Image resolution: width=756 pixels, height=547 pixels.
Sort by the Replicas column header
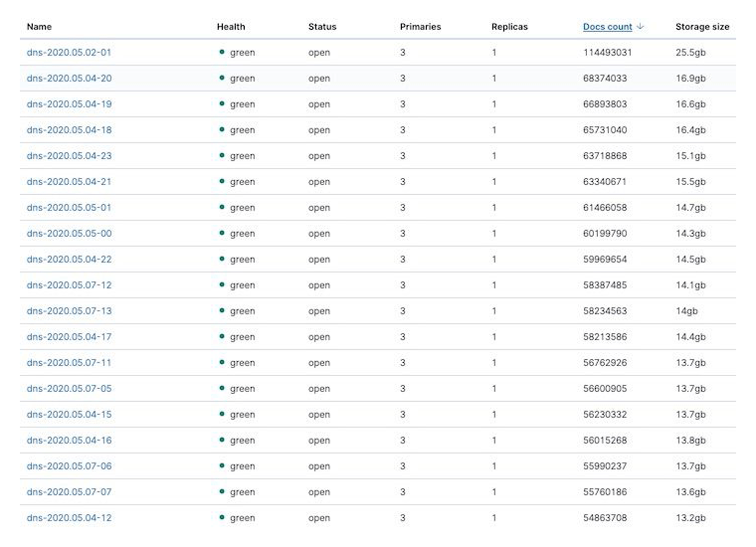pos(509,27)
